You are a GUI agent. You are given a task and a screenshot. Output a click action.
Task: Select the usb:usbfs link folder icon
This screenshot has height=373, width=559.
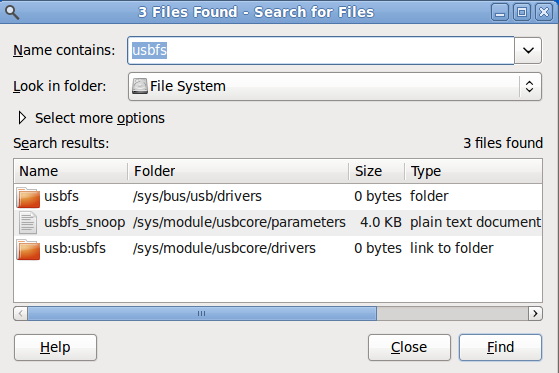click(x=28, y=249)
